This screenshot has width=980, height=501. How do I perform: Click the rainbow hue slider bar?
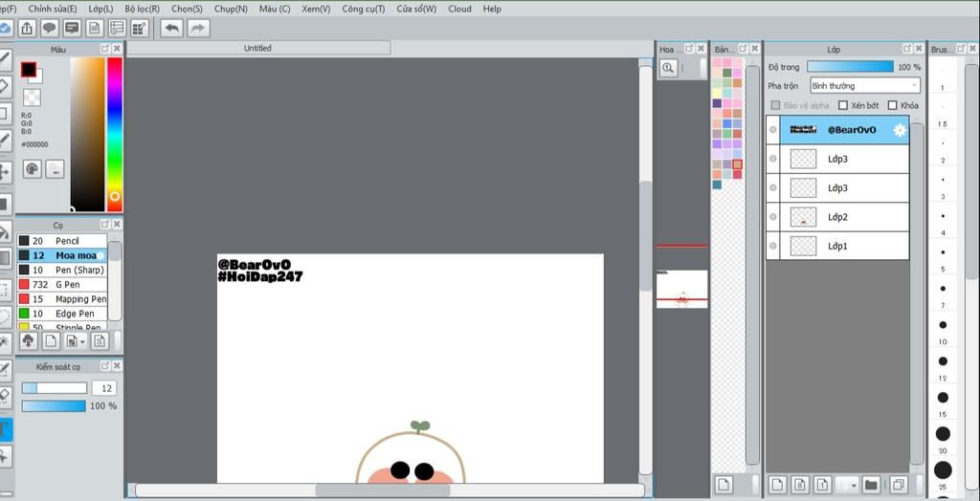115,134
